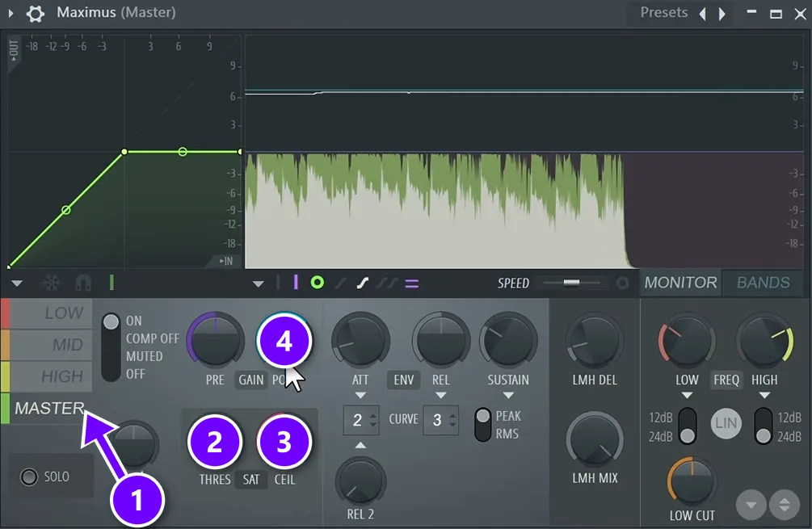The image size is (812, 529).
Task: Select the LOW band tab
Action: (x=51, y=313)
